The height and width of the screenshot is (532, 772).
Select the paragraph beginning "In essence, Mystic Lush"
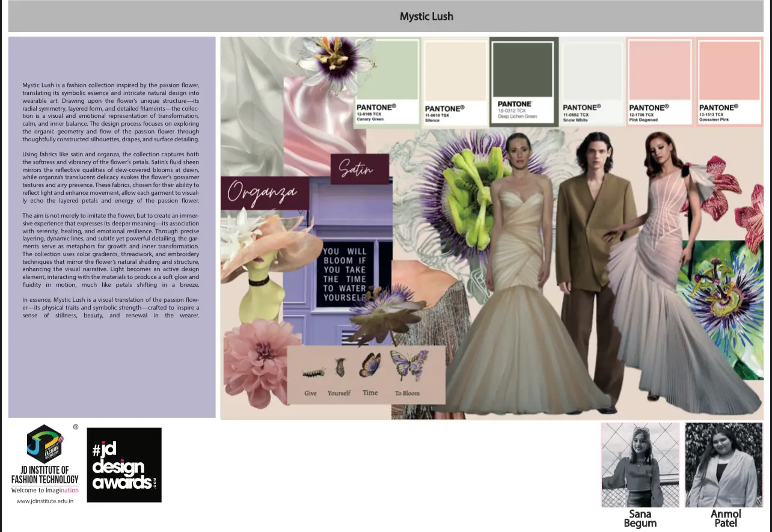coord(111,307)
